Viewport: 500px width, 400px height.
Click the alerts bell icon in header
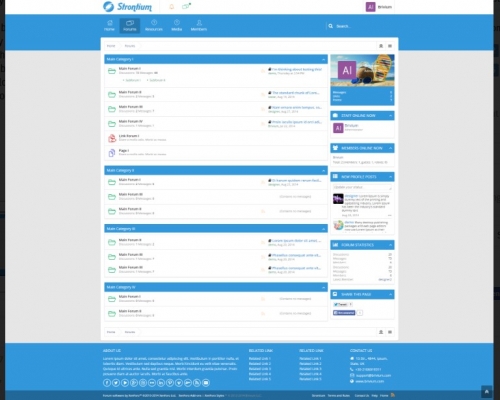(x=172, y=7)
